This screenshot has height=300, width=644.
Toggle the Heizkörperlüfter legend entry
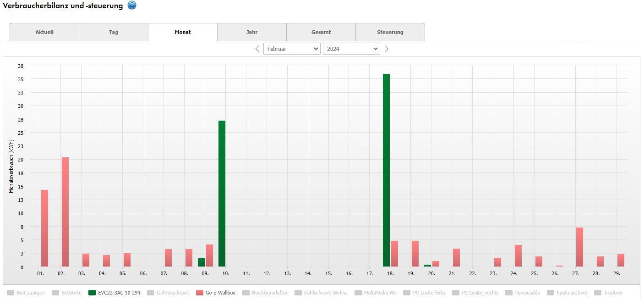[x=265, y=293]
